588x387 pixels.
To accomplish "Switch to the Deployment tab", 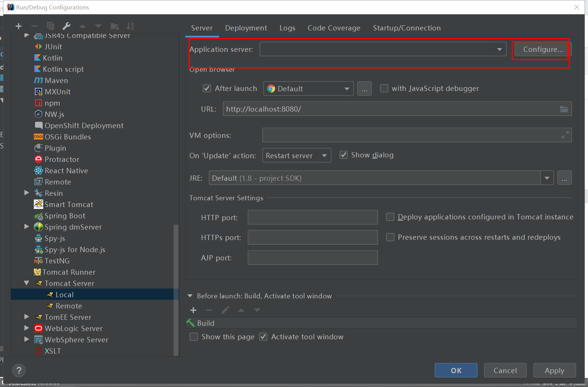I will 246,28.
